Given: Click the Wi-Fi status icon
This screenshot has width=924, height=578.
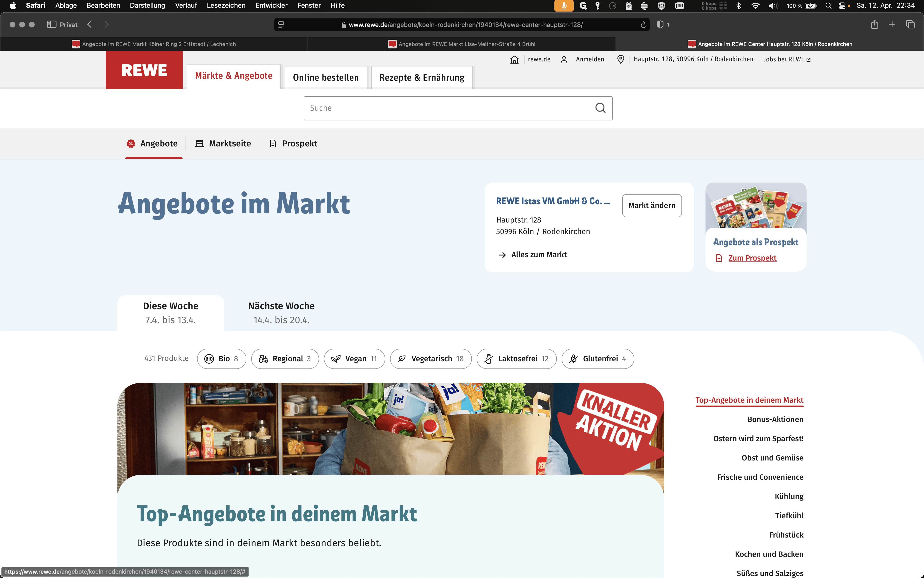Looking at the screenshot, I should tap(755, 5).
